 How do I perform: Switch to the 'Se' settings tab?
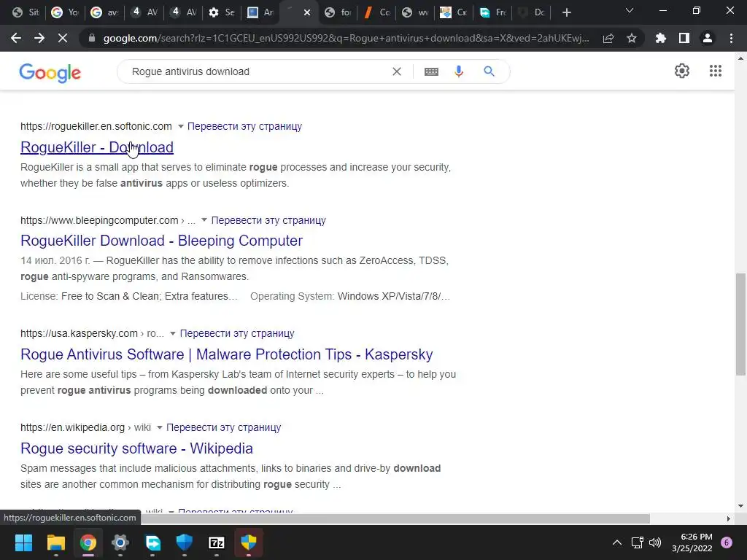click(222, 12)
